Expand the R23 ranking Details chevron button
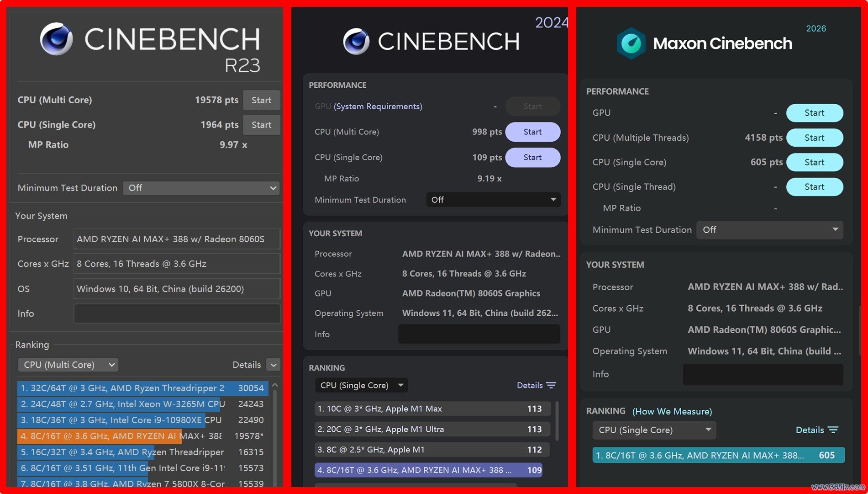Image resolution: width=868 pixels, height=494 pixels. [x=274, y=365]
